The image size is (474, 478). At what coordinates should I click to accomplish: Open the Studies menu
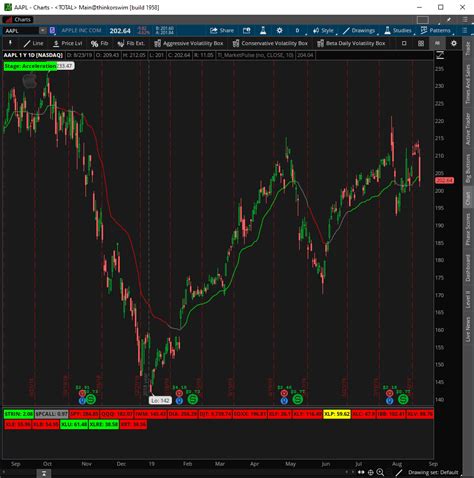398,31
